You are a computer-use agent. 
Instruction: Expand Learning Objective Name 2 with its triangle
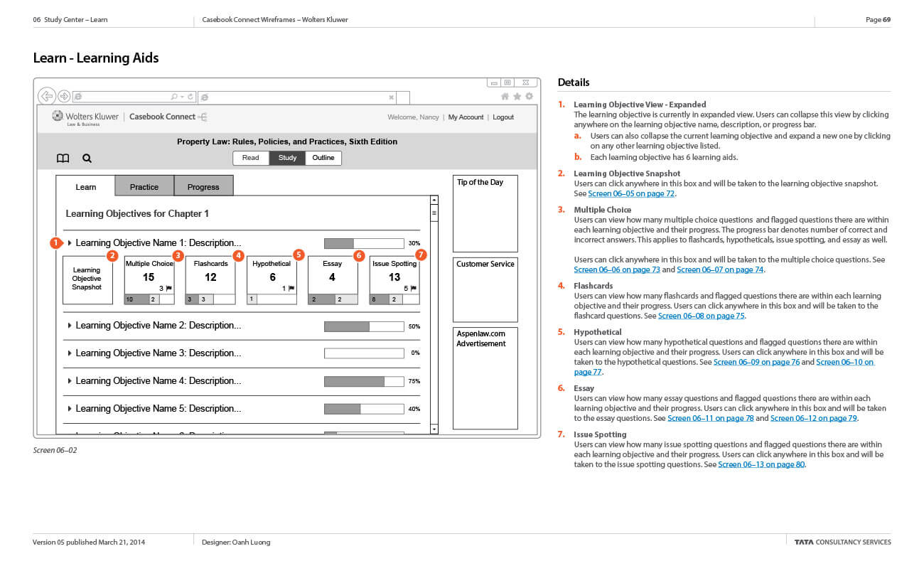70,326
